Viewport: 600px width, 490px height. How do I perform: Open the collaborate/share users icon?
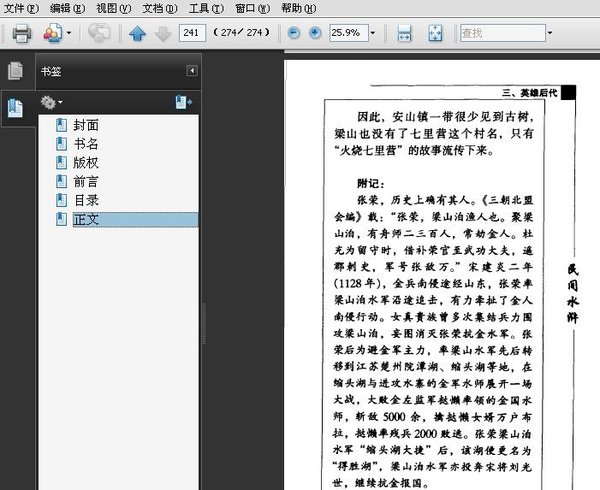coord(52,33)
